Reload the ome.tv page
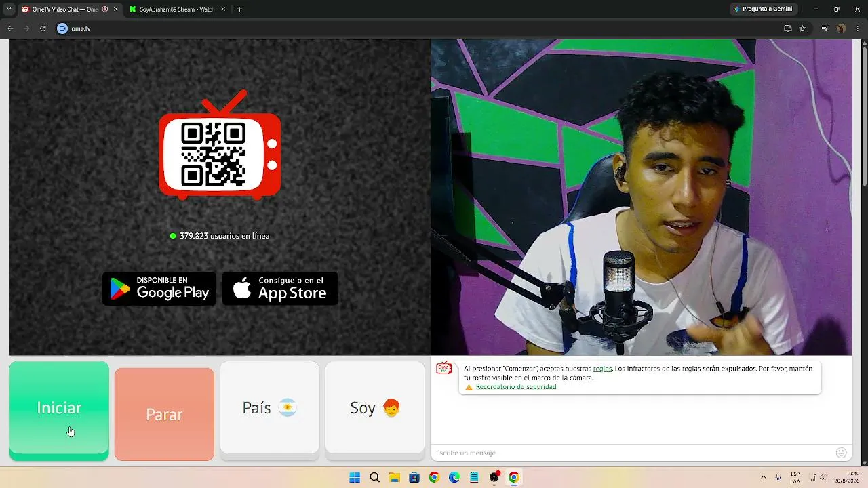Screen dimensions: 868x488 tap(43, 28)
